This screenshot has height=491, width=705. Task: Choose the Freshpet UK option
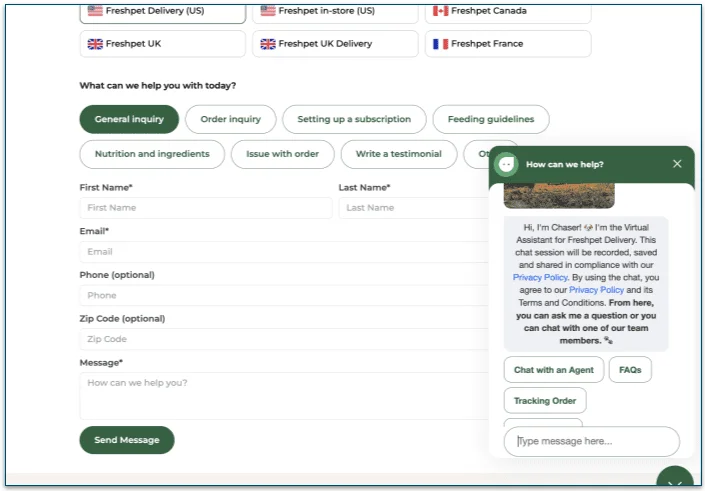point(162,44)
